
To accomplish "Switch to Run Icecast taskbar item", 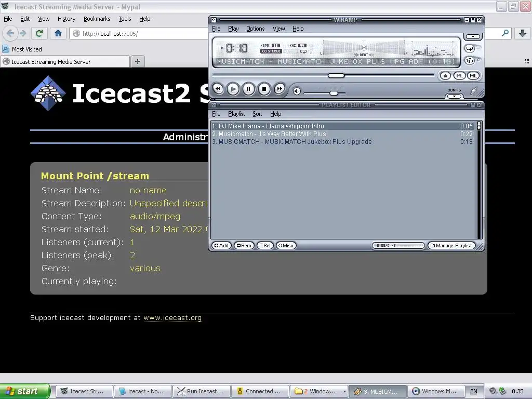I will pyautogui.click(x=201, y=391).
